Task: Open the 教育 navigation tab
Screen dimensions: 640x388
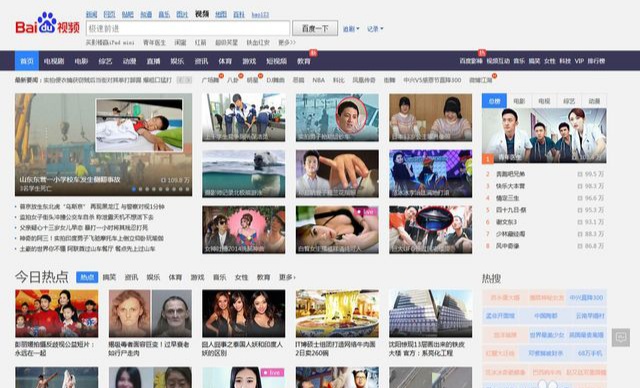Action: tap(304, 61)
